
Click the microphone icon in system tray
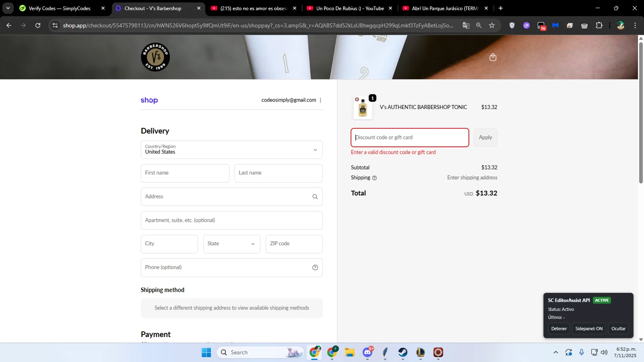[581, 353]
